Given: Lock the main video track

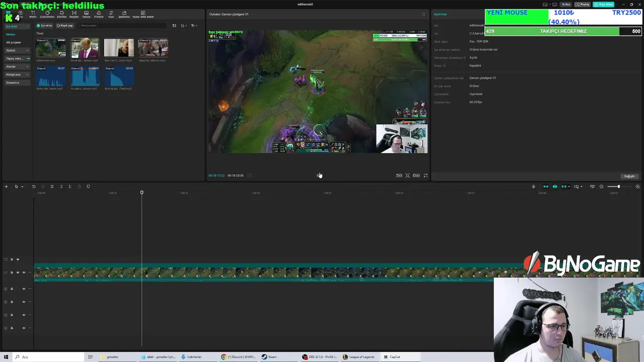Looking at the screenshot, I should [x=12, y=273].
